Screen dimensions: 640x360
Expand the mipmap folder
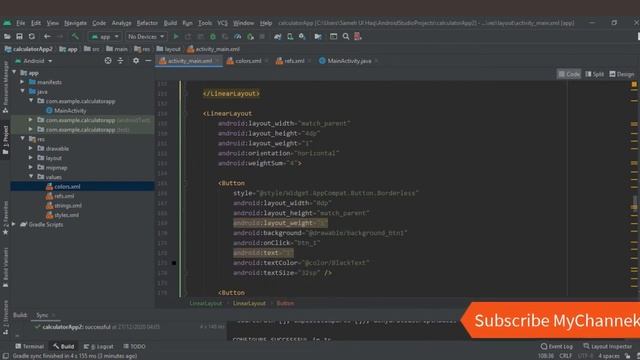coord(31,167)
